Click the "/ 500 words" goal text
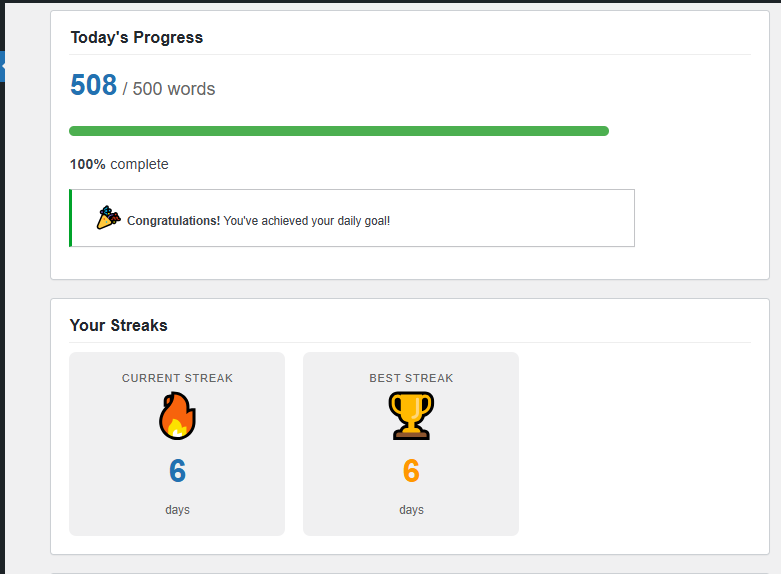Screen dimensions: 781x574 [x=169, y=89]
